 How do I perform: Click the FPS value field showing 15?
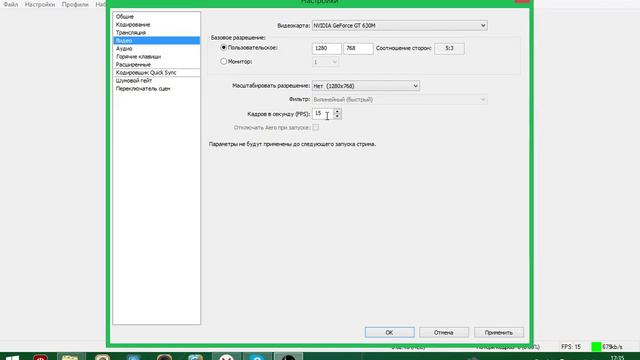tap(323, 114)
